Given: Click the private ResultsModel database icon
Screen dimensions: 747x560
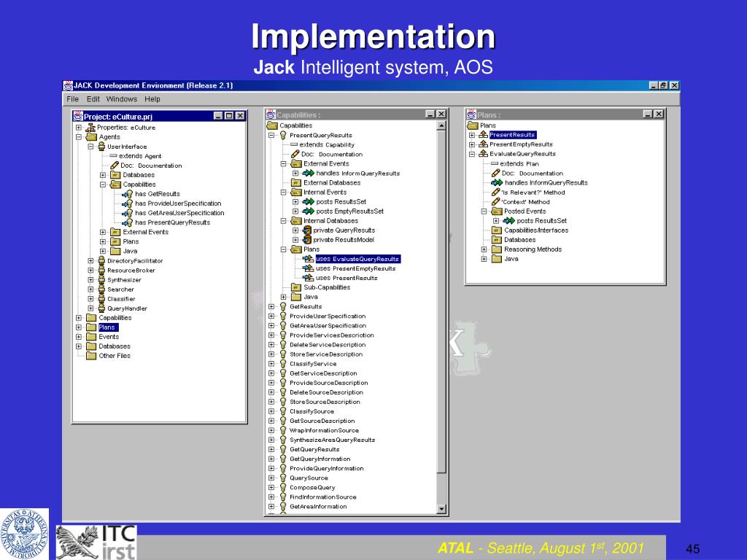Looking at the screenshot, I should coord(307,240).
